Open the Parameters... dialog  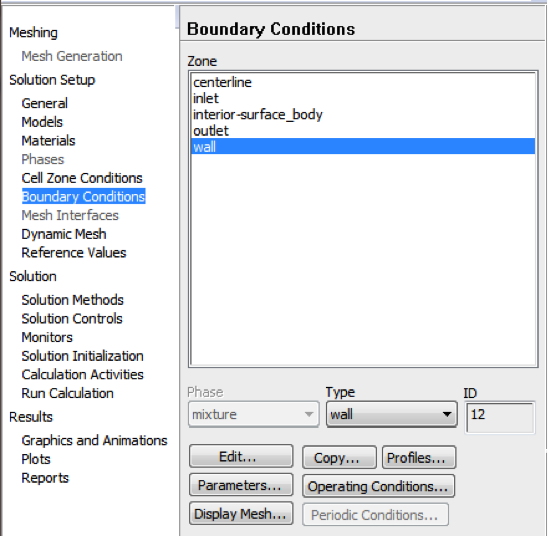(241, 485)
